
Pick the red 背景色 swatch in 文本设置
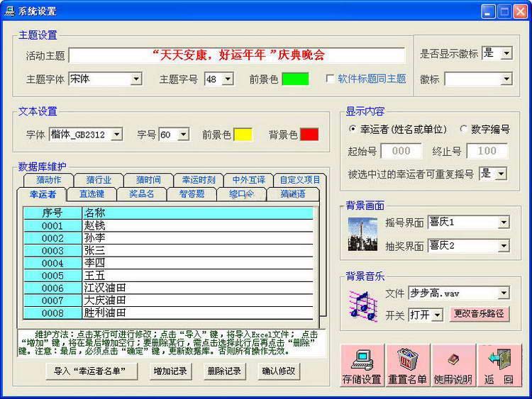[x=309, y=134]
